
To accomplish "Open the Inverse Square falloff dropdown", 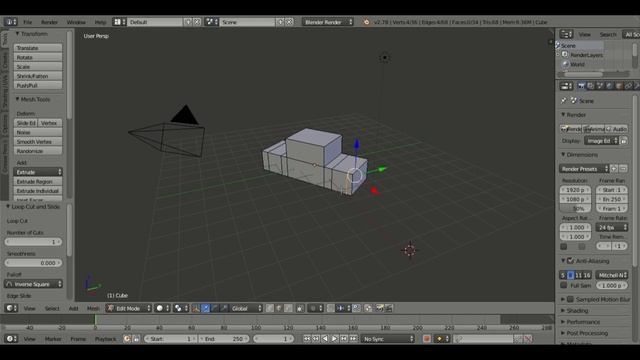I will 33,284.
